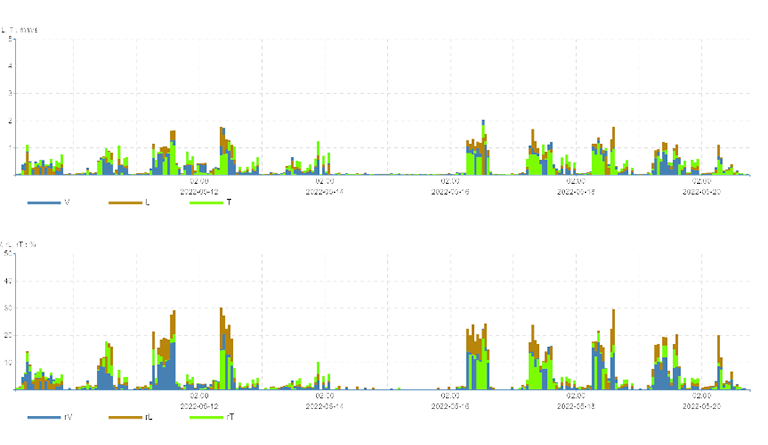Screen dimensions: 768x445
Task: Click the 30 tick label on percentage axis
Action: coord(8,308)
